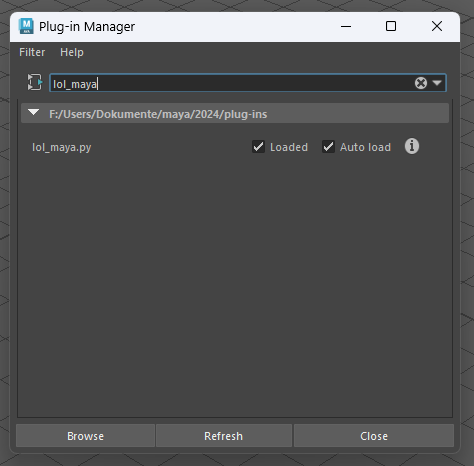Open the search history dropdown arrow
Screen dimensions: 474x466
[x=437, y=83]
